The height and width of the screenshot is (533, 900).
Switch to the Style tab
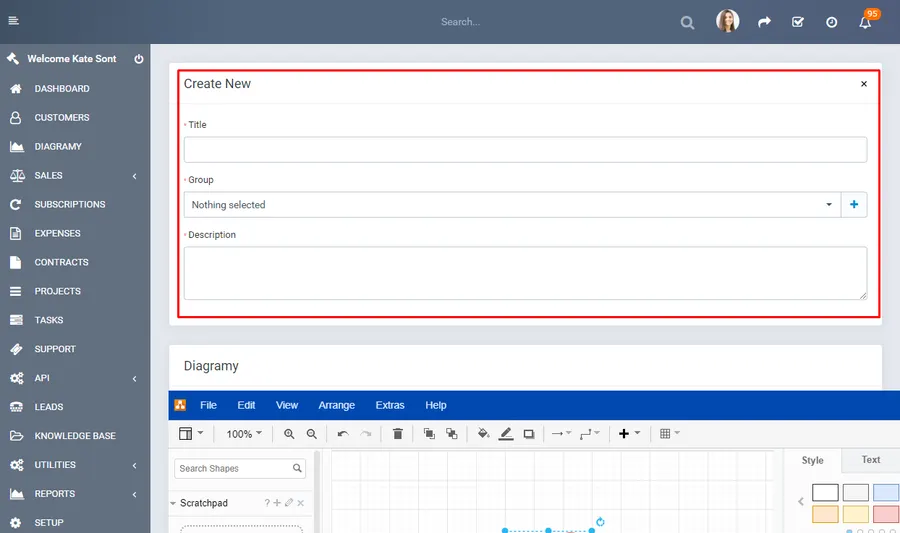pyautogui.click(x=812, y=460)
